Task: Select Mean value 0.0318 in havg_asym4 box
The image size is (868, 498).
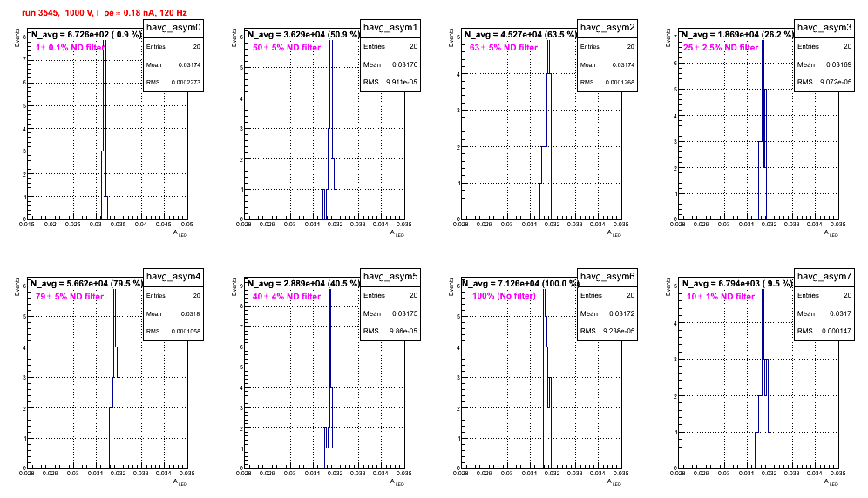Action: [191, 314]
